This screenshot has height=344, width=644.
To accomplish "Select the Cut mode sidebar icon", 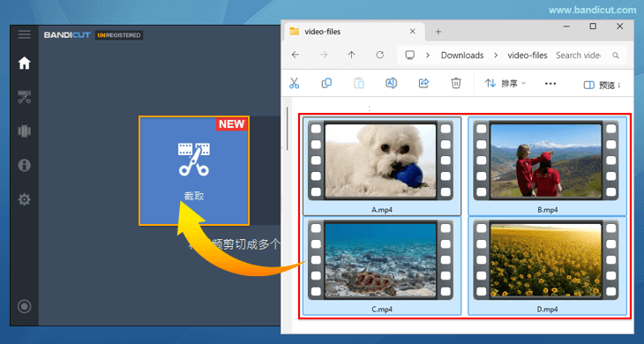I will click(24, 97).
